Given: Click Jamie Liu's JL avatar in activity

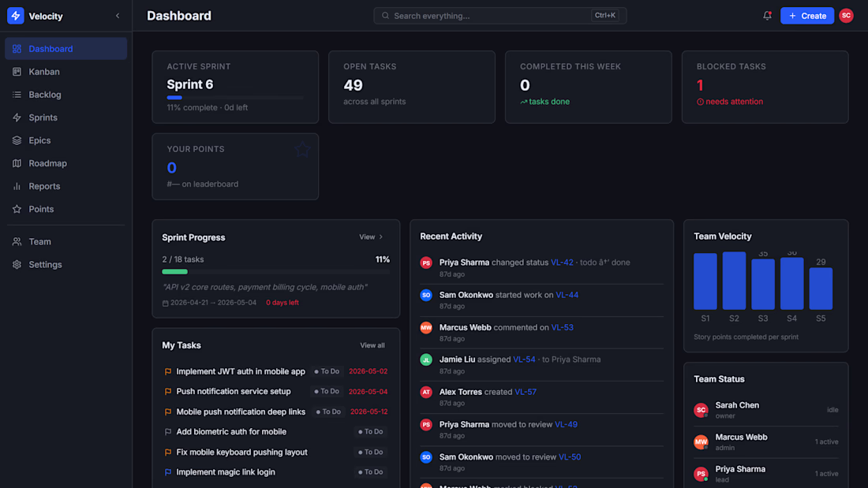Looking at the screenshot, I should tap(425, 359).
